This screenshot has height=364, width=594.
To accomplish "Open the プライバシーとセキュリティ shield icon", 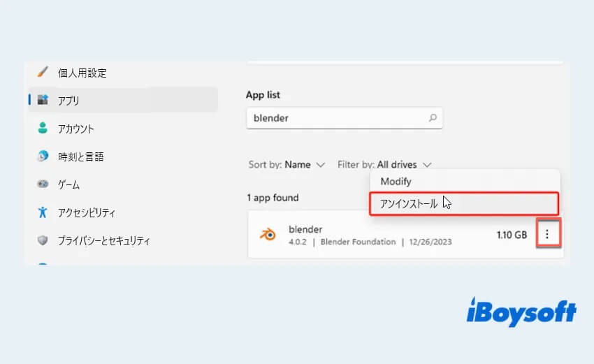I will (x=43, y=240).
